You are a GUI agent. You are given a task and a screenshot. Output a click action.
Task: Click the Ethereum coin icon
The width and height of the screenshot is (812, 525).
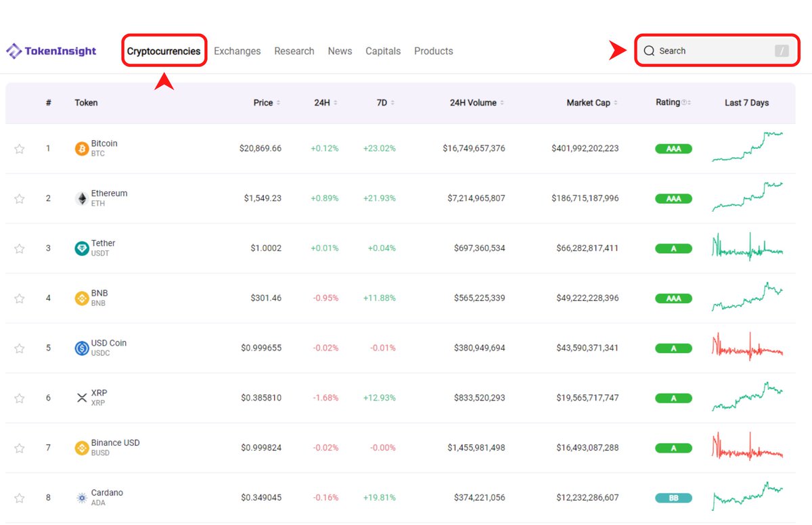click(x=82, y=198)
